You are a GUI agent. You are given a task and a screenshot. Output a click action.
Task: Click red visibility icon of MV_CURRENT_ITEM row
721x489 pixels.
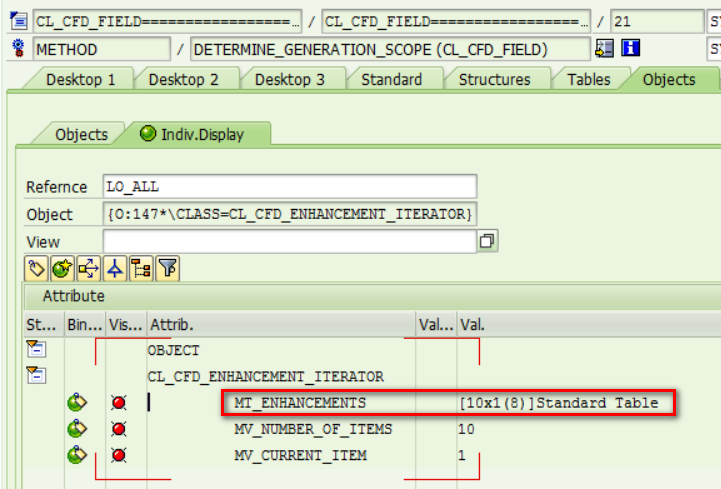tap(119, 455)
